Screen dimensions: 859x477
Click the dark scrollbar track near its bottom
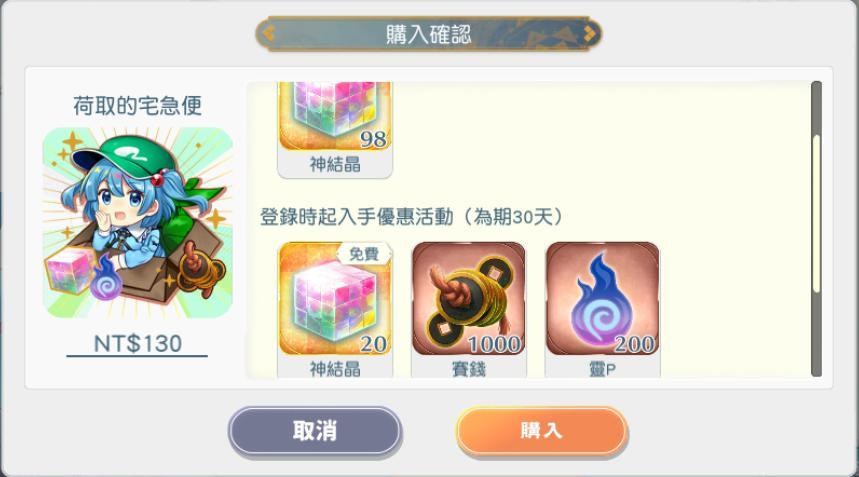(816, 350)
